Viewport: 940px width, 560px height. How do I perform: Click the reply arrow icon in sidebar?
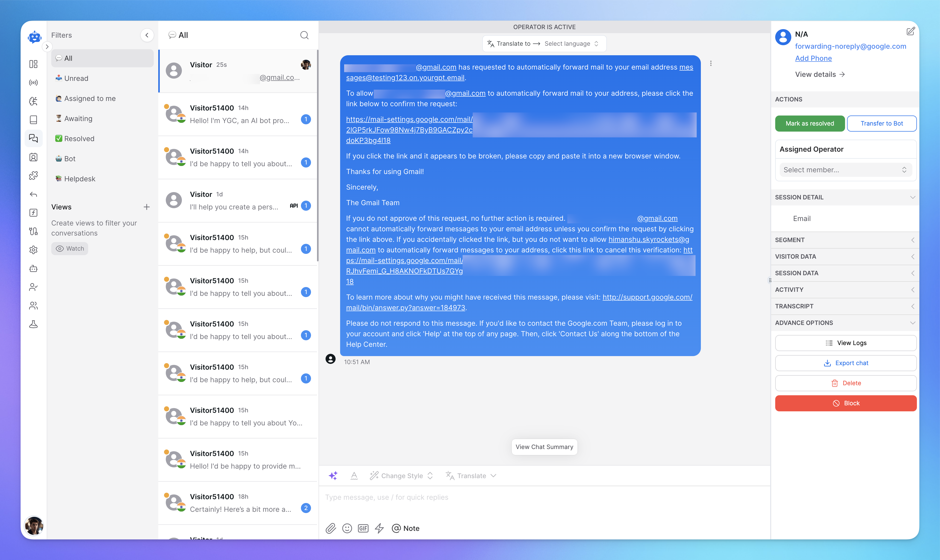tap(34, 194)
